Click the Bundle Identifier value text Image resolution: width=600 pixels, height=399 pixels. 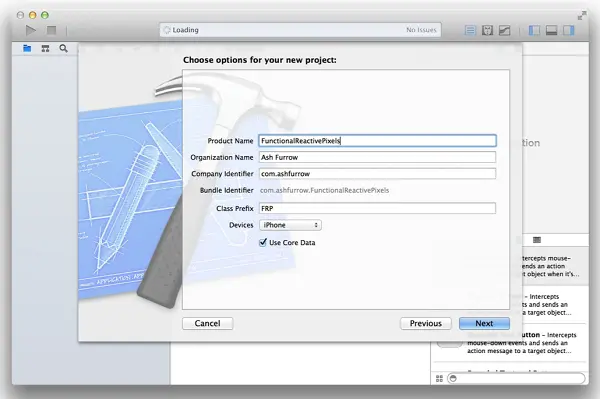pos(324,190)
